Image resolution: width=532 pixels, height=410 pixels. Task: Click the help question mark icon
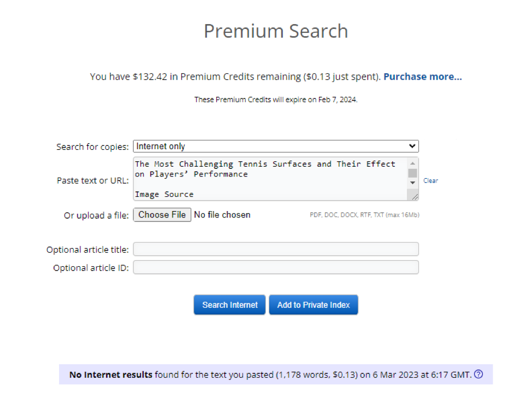pos(478,374)
